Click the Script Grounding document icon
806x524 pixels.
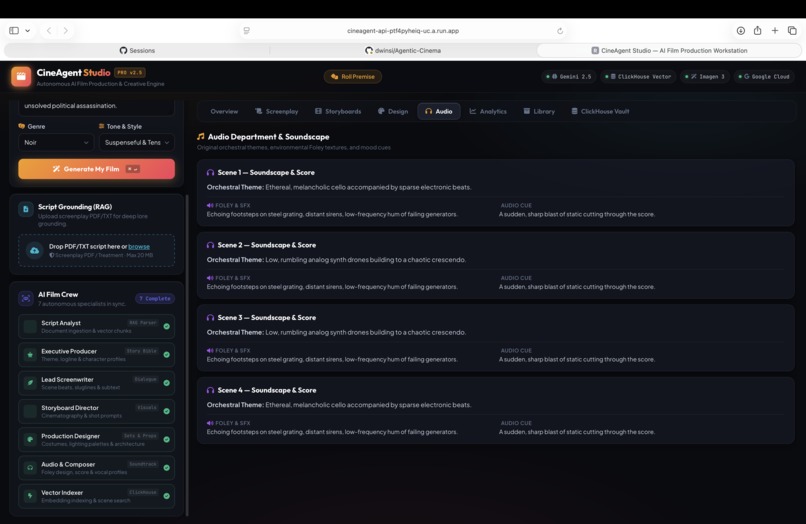(x=26, y=209)
